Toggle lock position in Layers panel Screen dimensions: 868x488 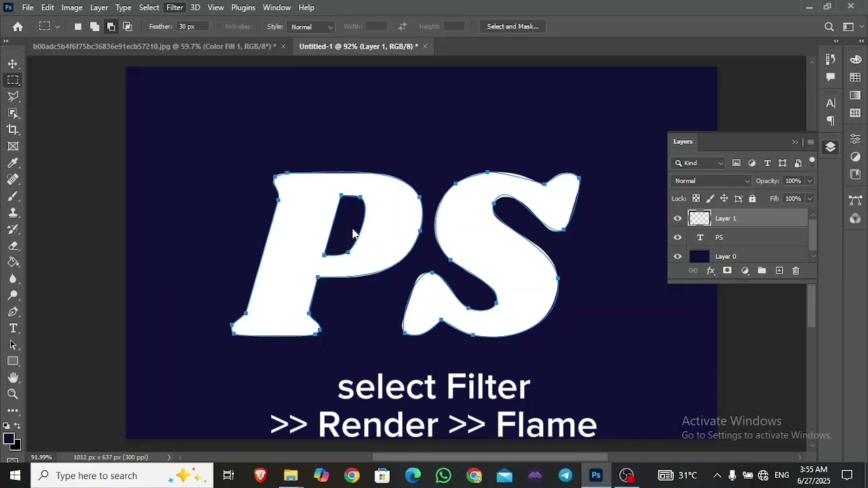coord(724,199)
